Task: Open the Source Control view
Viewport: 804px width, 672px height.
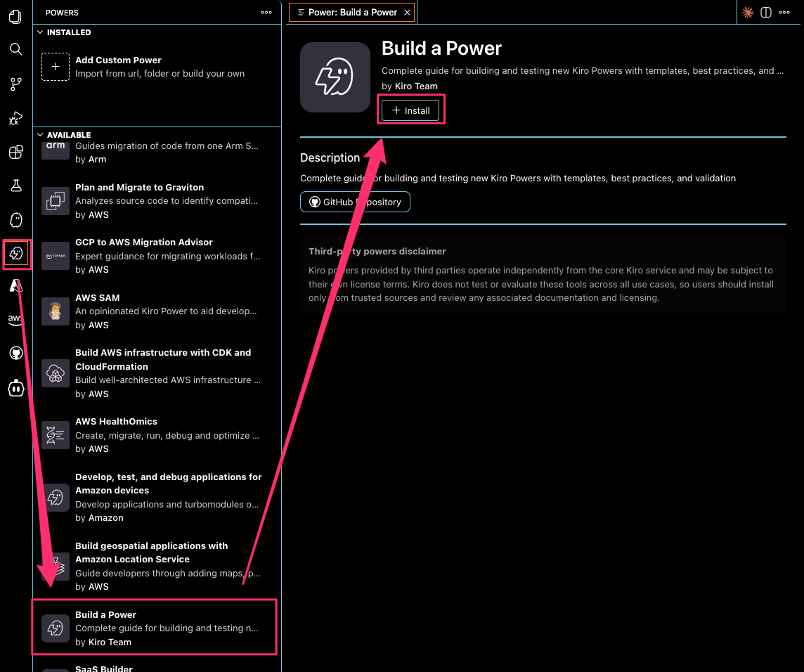Action: coord(15,84)
